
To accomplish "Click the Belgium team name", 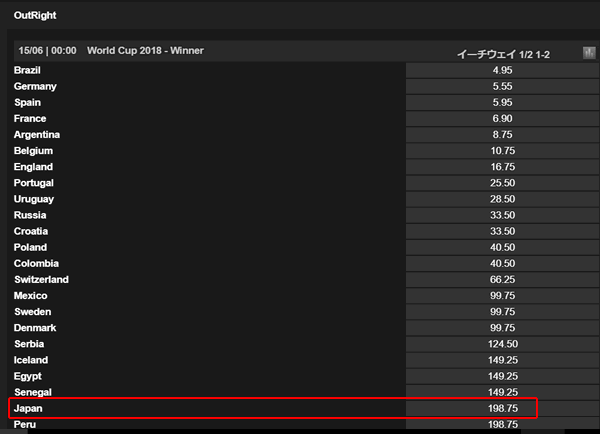I will (x=33, y=151).
